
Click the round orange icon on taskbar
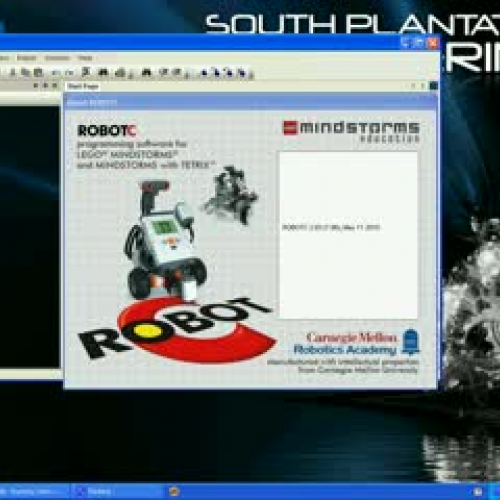point(174,491)
